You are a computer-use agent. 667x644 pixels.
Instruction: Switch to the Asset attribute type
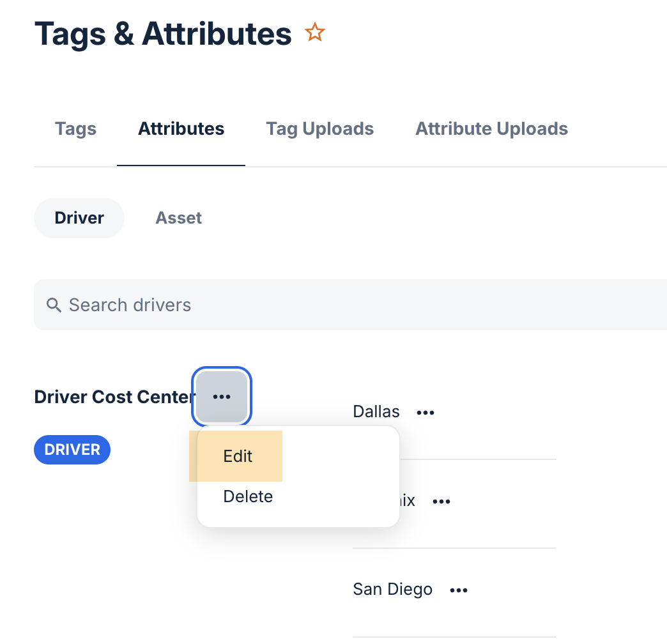[179, 218]
